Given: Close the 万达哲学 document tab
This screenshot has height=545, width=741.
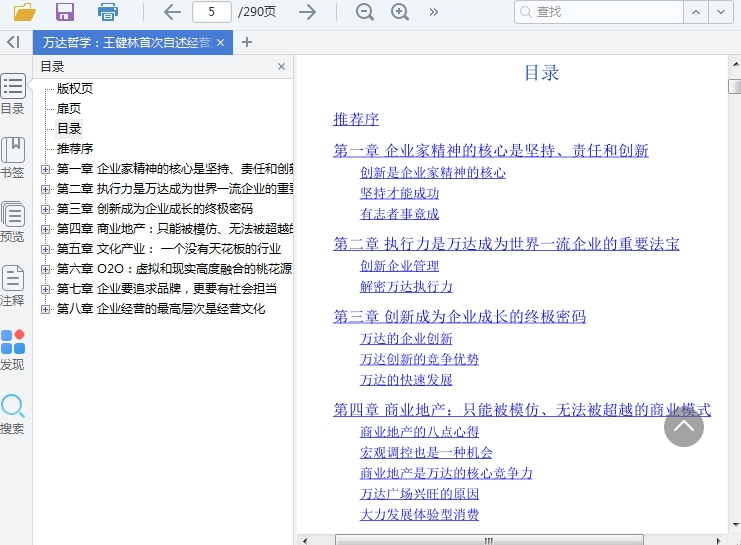Looking at the screenshot, I should click(x=220, y=43).
